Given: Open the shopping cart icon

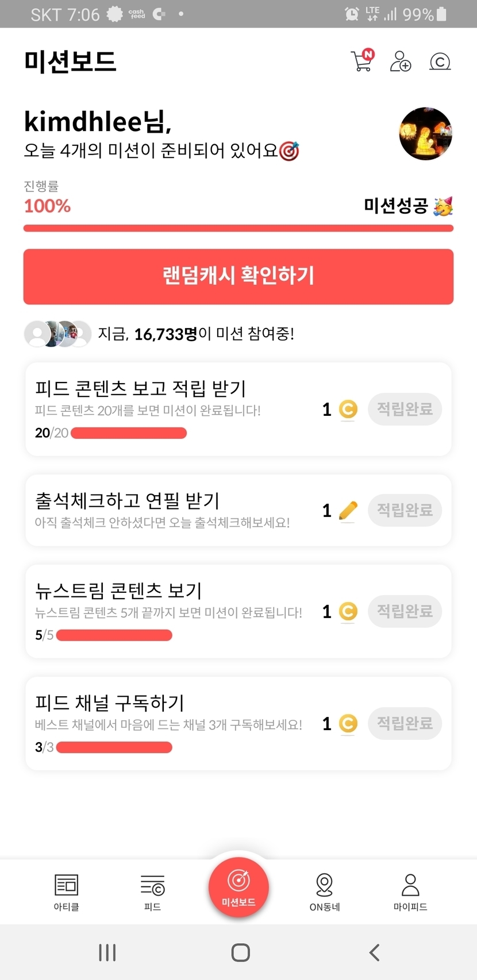Looking at the screenshot, I should pyautogui.click(x=362, y=61).
